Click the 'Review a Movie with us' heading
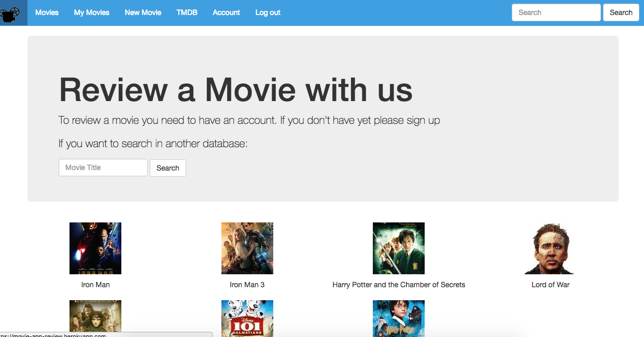 tap(236, 90)
